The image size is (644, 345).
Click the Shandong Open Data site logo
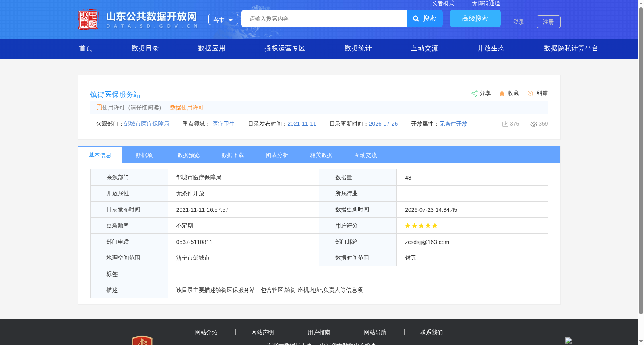[x=138, y=19]
